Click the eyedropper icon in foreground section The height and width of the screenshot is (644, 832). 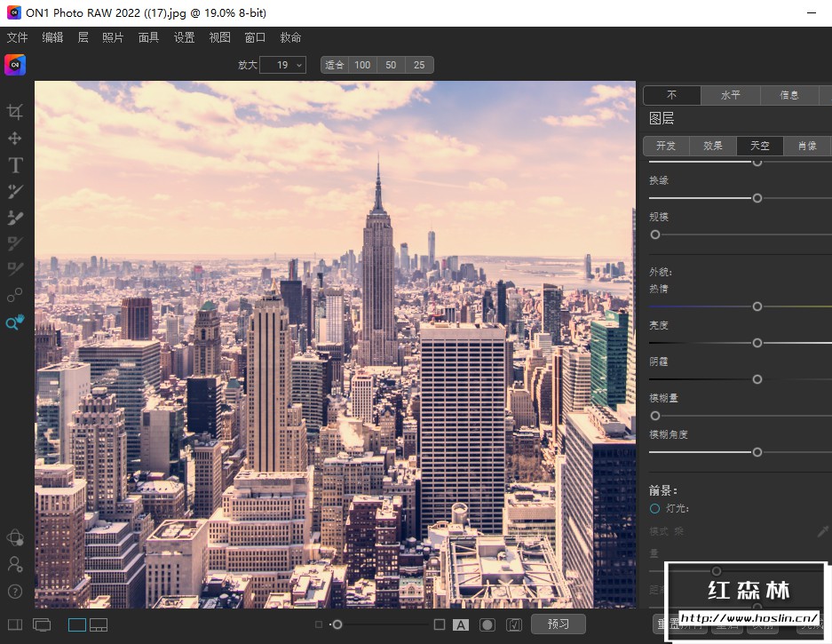823,531
